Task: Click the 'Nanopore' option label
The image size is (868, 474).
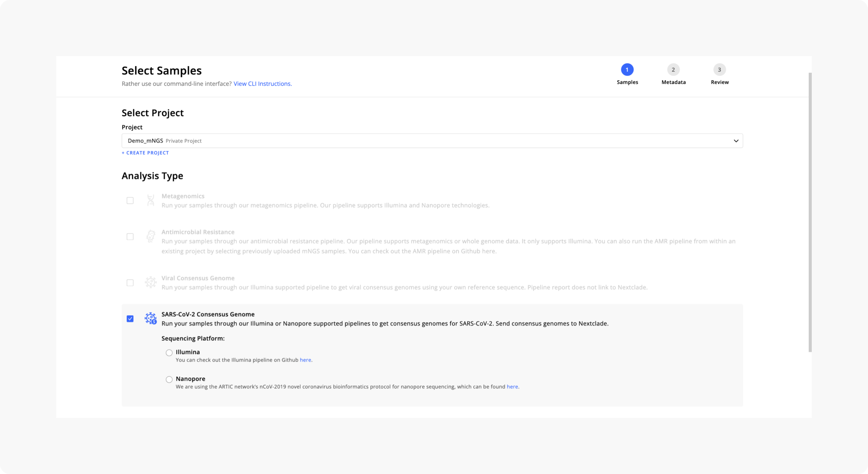Action: pyautogui.click(x=190, y=379)
